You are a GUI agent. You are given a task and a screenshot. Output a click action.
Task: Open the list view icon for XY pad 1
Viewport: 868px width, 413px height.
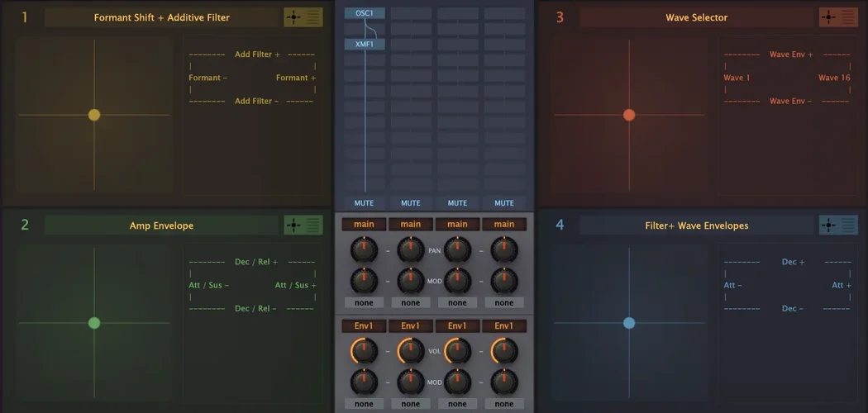point(313,17)
